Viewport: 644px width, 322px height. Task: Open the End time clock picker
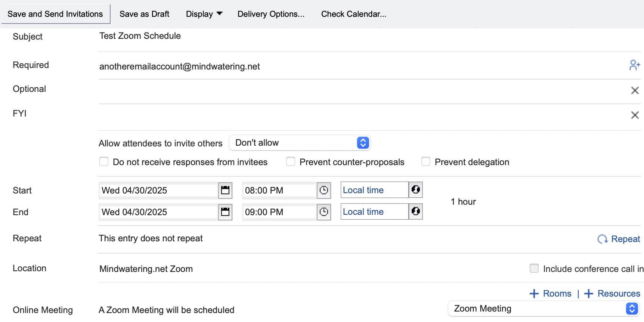click(324, 212)
